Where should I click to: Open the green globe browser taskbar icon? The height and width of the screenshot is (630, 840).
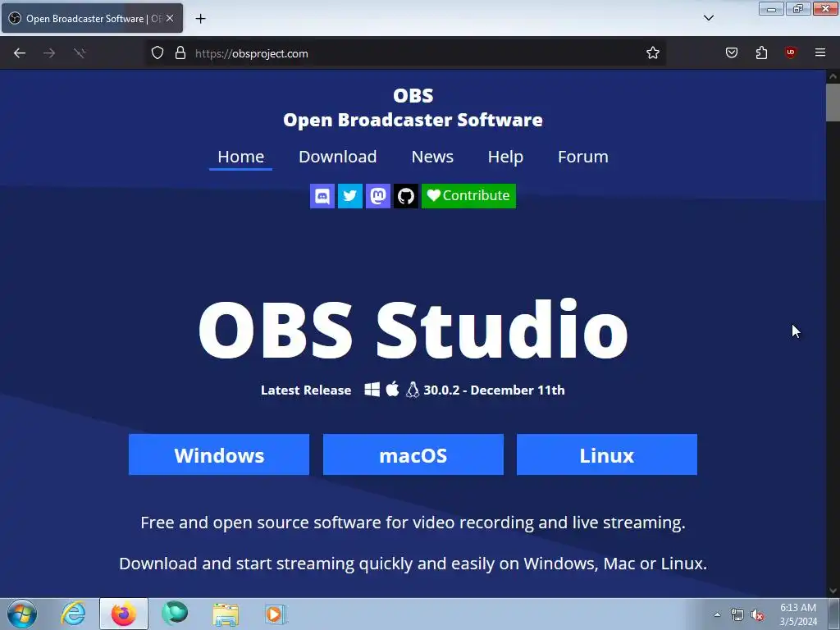pos(175,614)
